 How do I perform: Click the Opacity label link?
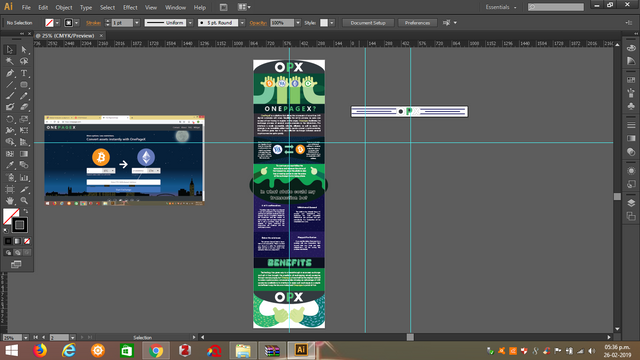tap(258, 23)
